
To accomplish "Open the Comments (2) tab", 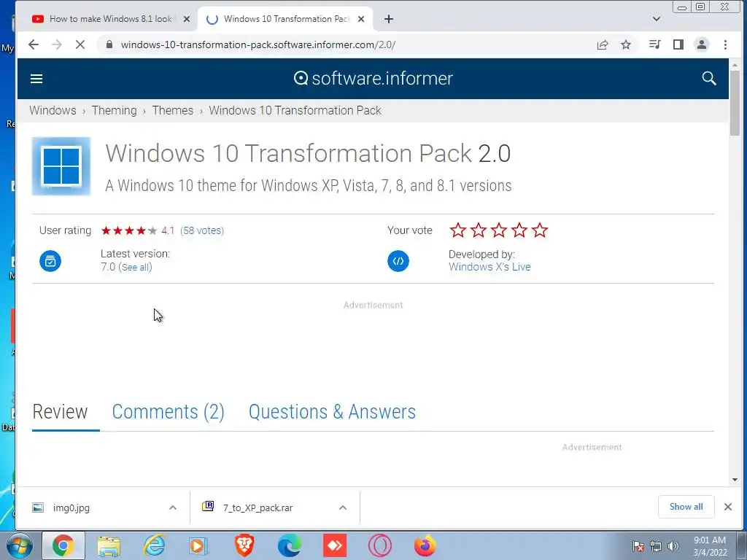I will [x=169, y=412].
